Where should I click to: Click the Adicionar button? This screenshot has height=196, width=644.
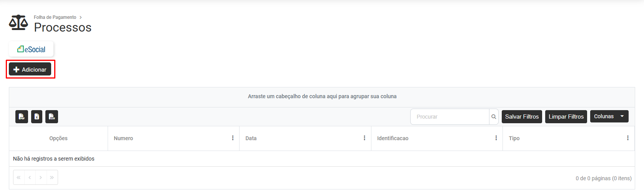point(30,70)
